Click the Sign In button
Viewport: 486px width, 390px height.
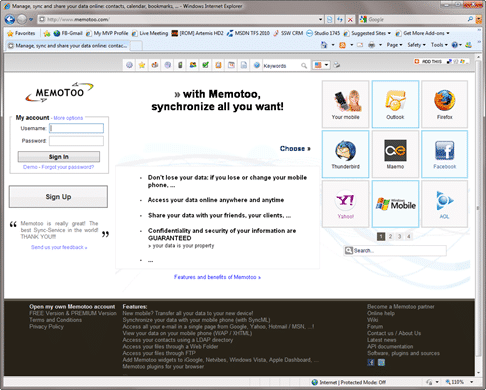[x=59, y=157]
